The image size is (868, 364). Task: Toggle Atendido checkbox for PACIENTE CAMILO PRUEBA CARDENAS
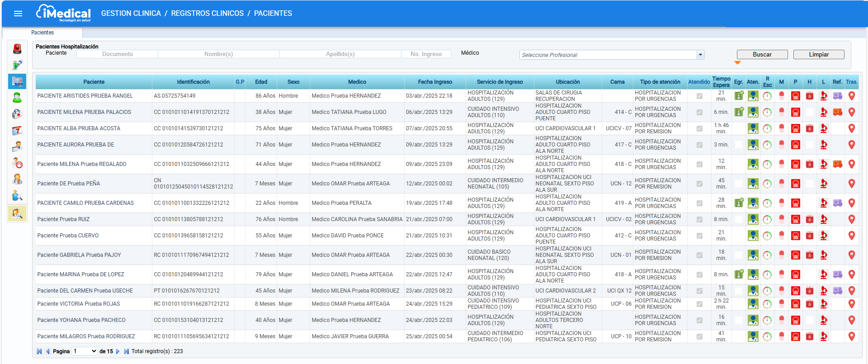click(699, 203)
